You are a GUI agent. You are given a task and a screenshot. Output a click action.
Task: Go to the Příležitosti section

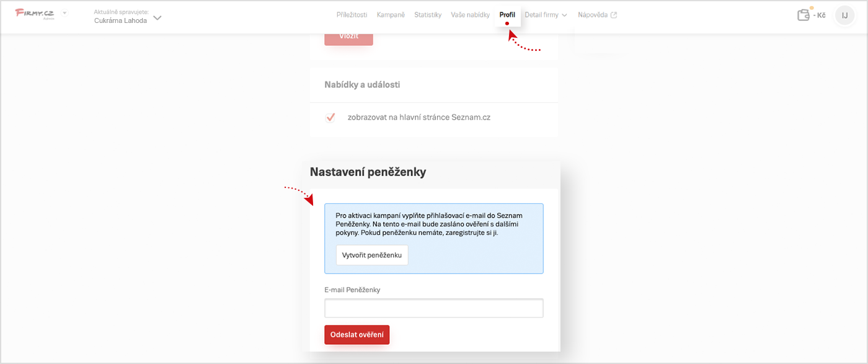[352, 15]
